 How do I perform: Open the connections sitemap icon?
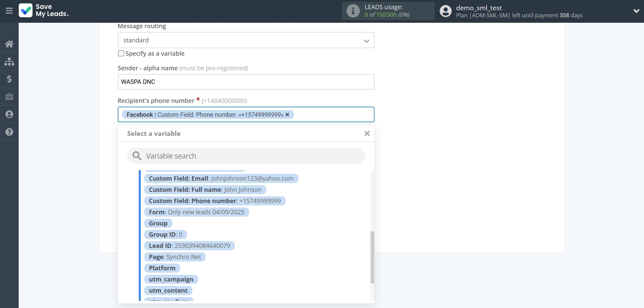click(9, 61)
